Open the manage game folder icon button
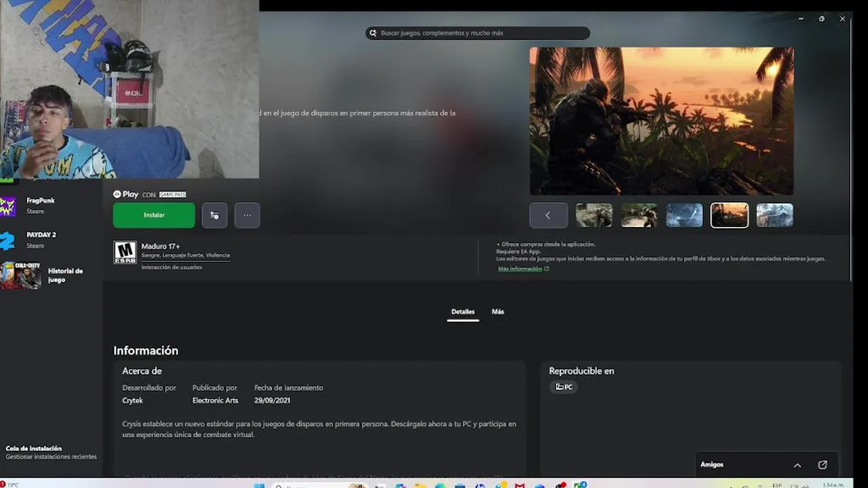The image size is (868, 488). pos(214,215)
